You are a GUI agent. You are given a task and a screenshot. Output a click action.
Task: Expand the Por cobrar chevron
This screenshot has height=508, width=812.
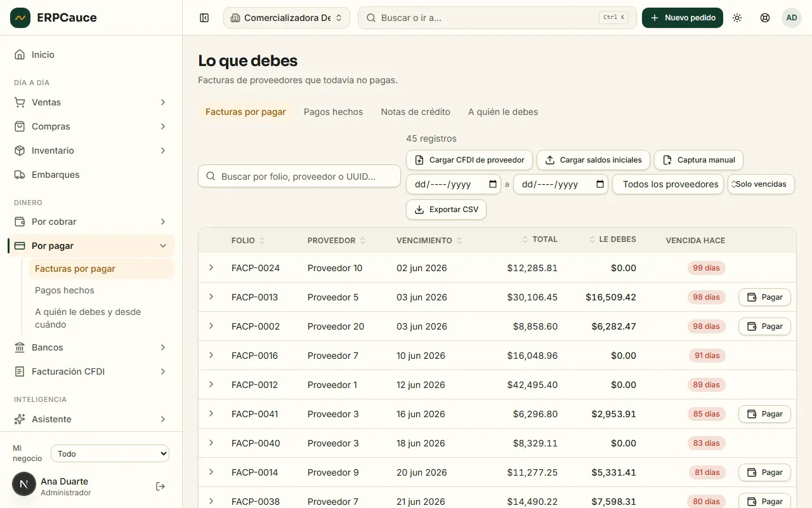pos(163,222)
